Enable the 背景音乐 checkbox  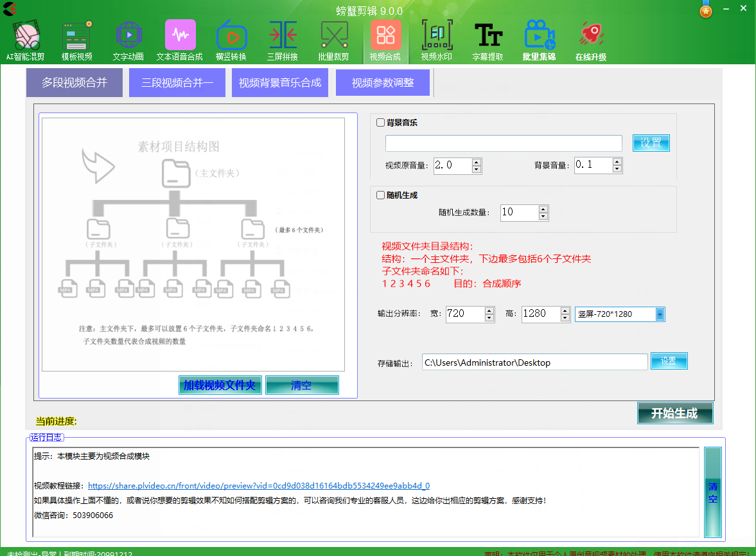381,123
